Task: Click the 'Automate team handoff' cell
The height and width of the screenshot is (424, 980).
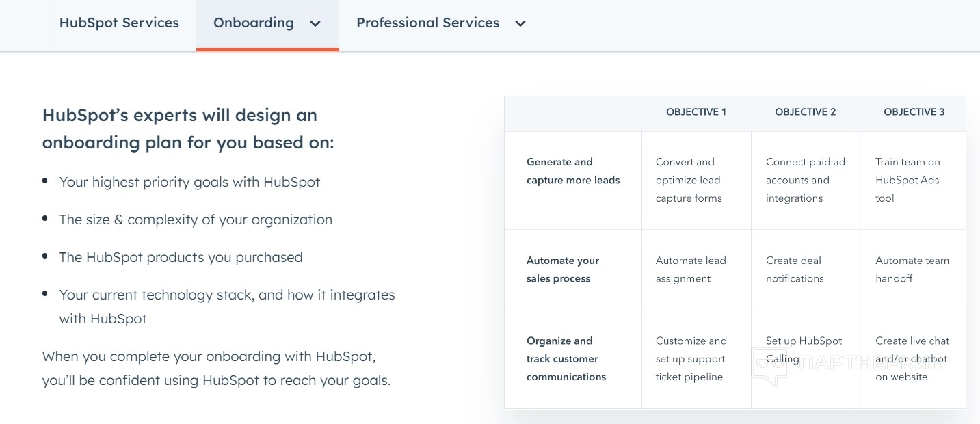Action: [912, 269]
